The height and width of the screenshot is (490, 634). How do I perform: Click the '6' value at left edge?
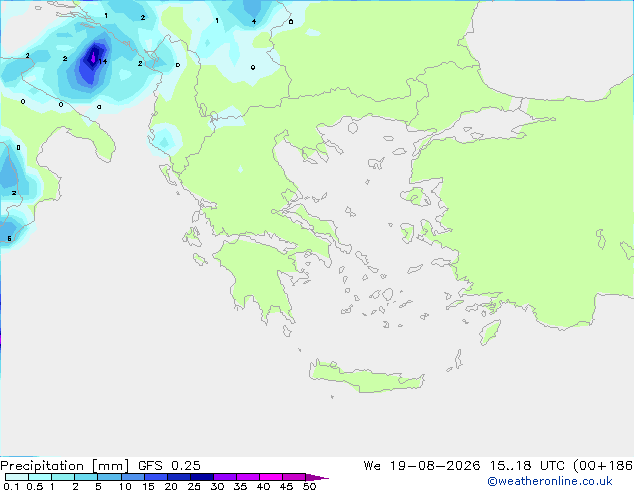click(9, 239)
